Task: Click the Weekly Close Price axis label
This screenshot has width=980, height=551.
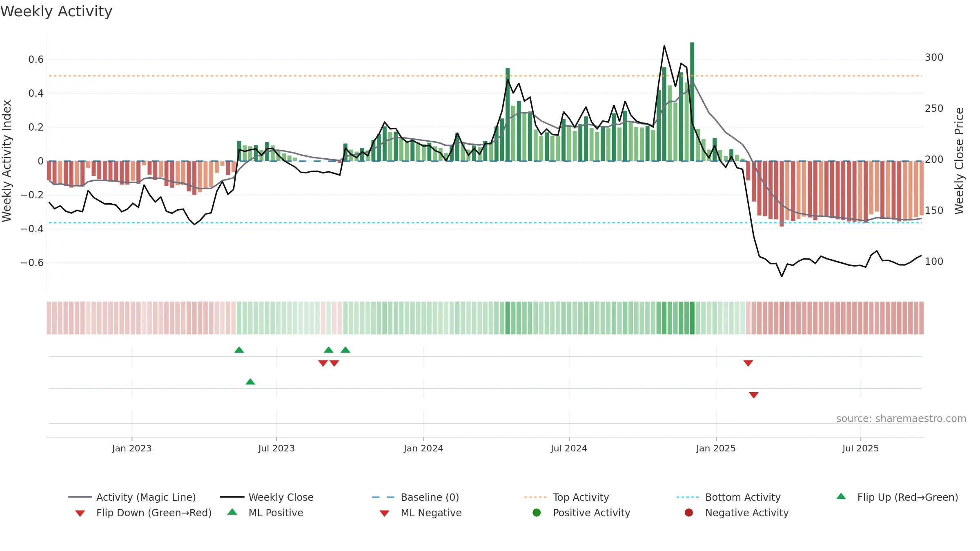Action: (x=959, y=161)
